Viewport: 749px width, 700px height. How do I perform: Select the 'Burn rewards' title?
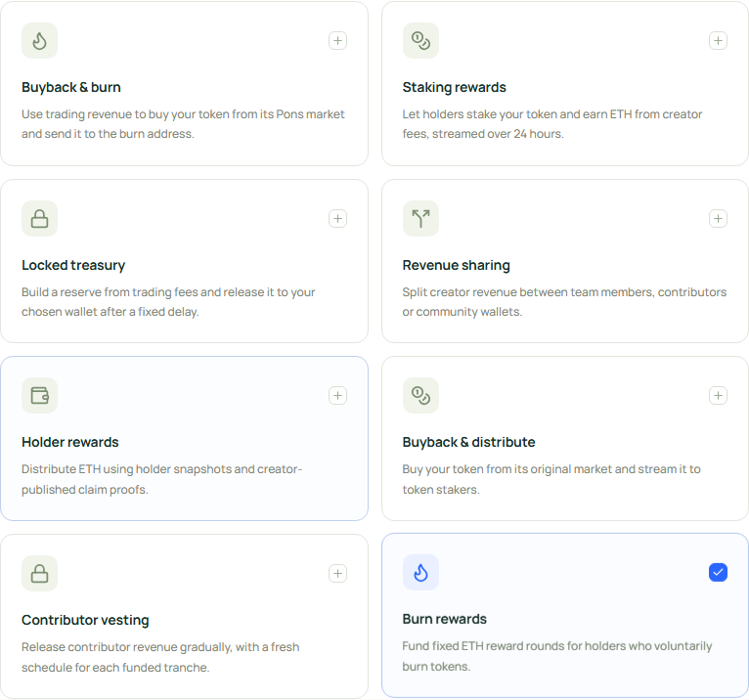444,619
